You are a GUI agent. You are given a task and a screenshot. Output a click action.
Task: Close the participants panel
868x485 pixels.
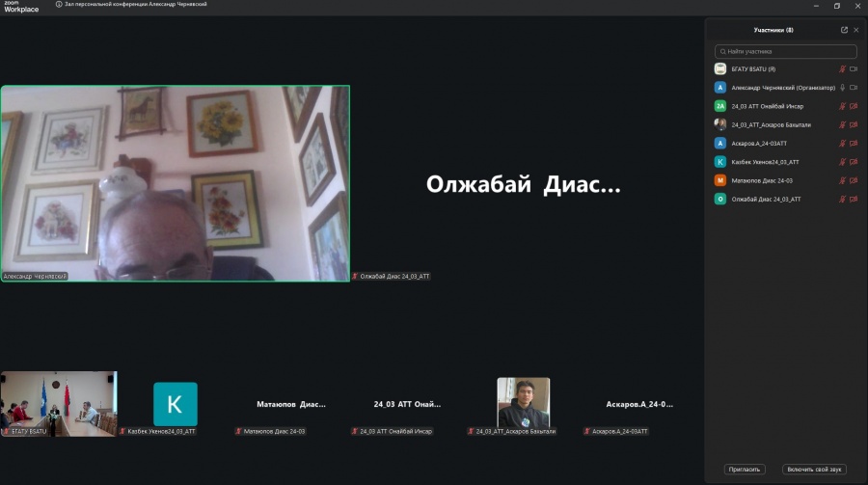coord(855,30)
